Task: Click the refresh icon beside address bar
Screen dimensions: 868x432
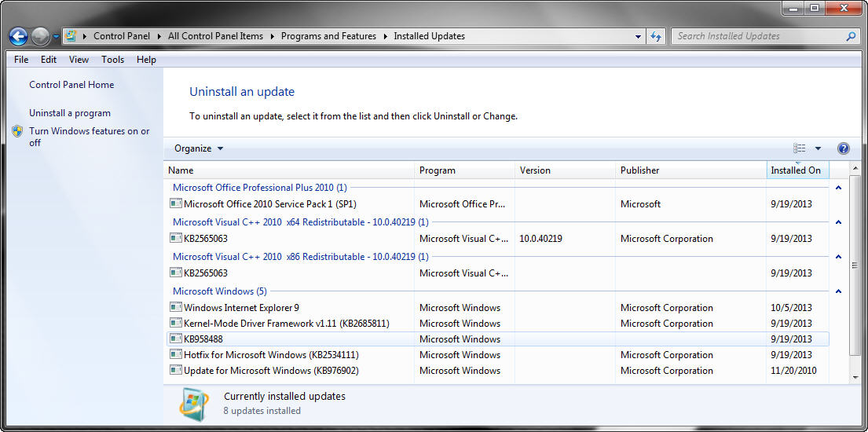Action: 655,37
